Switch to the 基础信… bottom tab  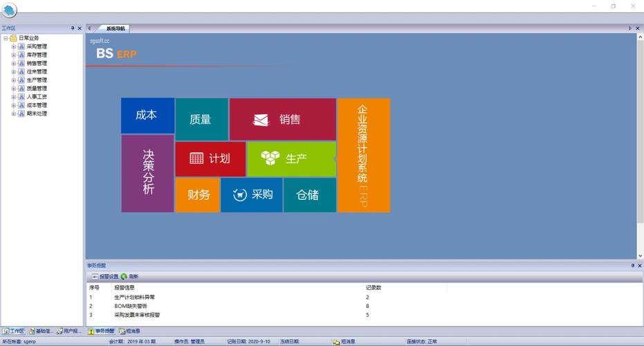click(41, 331)
